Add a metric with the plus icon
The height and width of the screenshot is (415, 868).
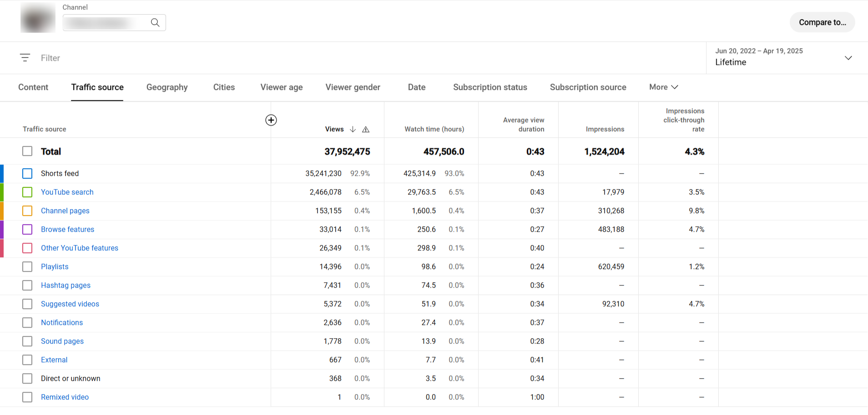pyautogui.click(x=271, y=120)
